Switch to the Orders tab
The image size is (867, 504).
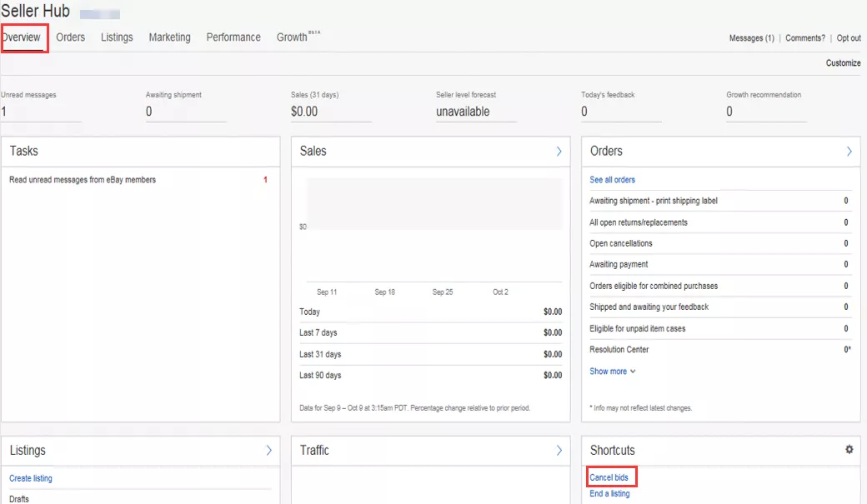click(x=71, y=37)
